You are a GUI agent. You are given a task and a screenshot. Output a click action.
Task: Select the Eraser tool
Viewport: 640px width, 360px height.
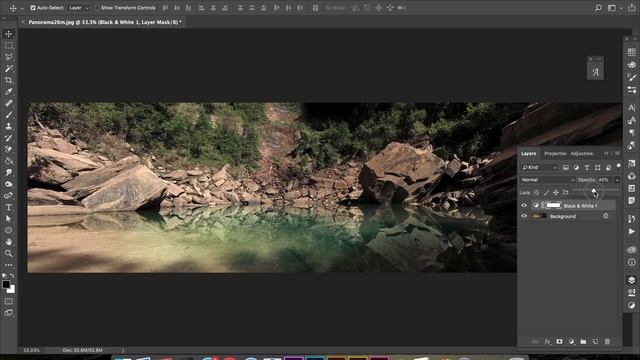point(9,149)
